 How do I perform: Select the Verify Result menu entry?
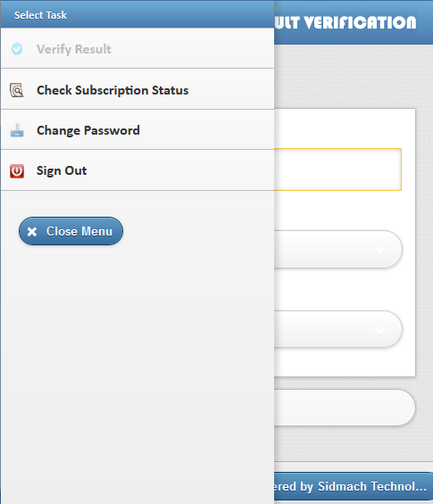point(137,48)
